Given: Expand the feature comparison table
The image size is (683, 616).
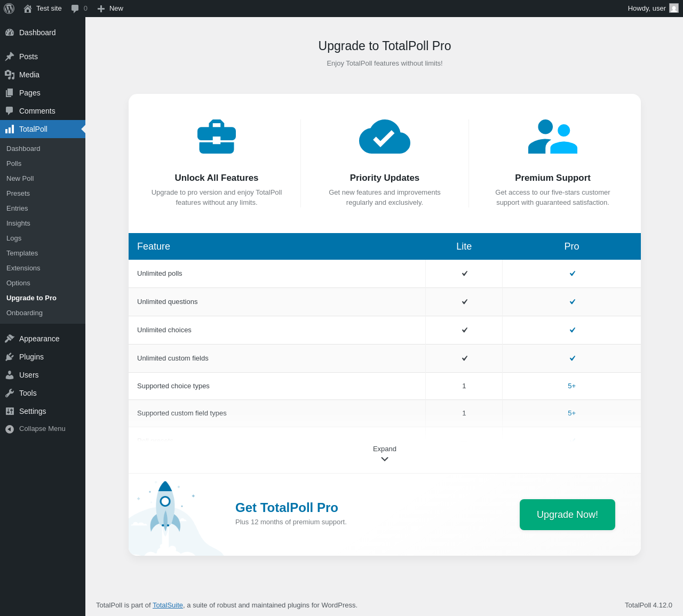Looking at the screenshot, I should coord(384,449).
